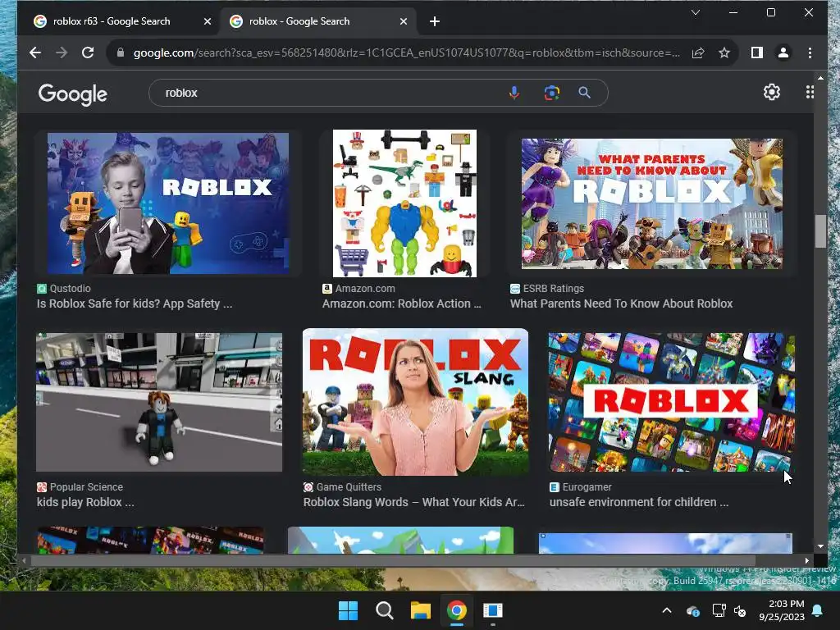Open Windows taskbar search

[384, 610]
